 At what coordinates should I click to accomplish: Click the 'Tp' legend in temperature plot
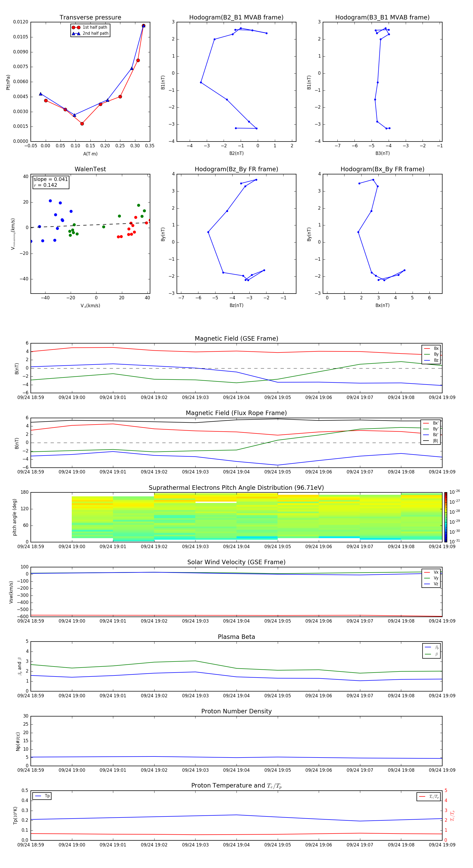coord(42,796)
